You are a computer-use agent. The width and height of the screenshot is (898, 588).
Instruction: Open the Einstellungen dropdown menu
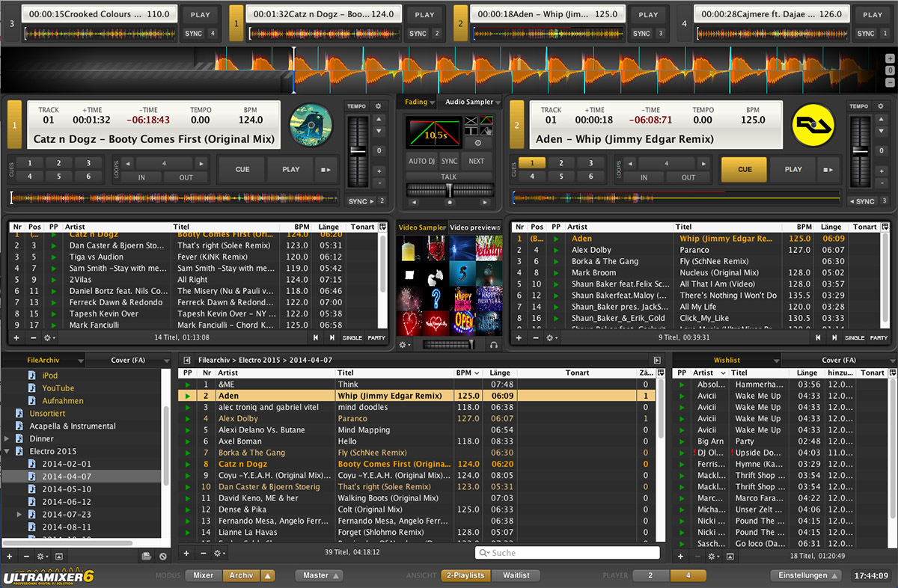tap(807, 575)
